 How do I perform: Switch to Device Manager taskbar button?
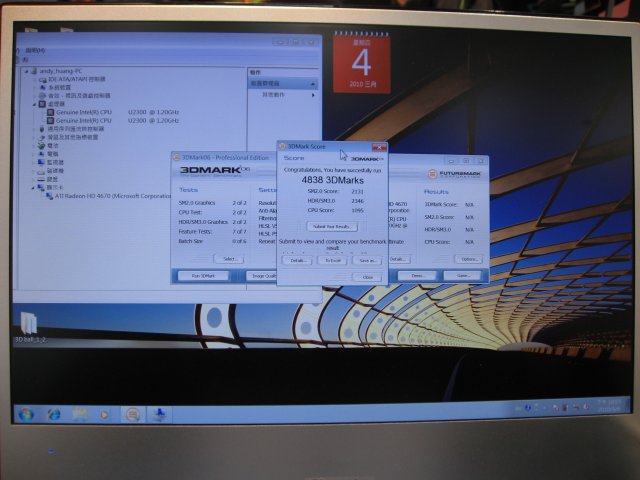pyautogui.click(x=159, y=415)
